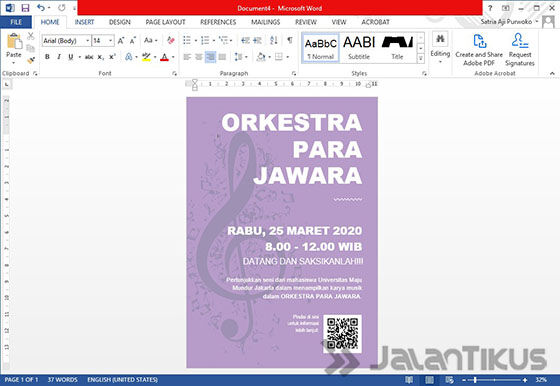
Task: Save the document with floppy icon
Action: point(25,8)
